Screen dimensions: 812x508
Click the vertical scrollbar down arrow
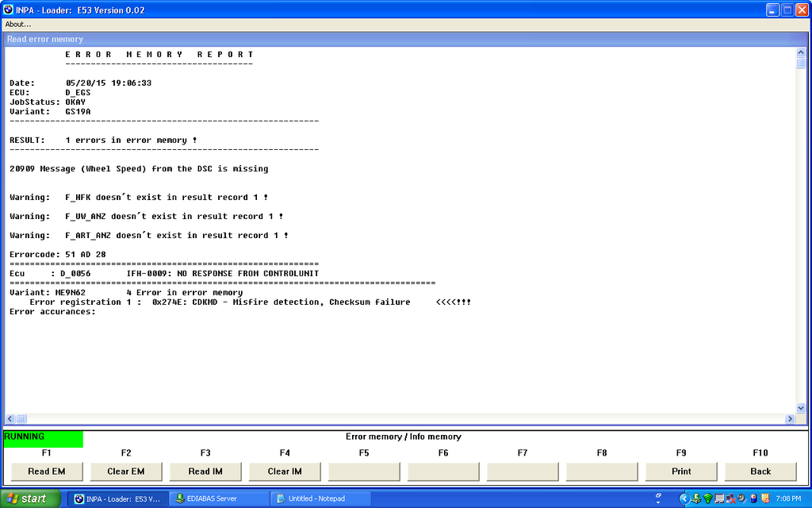(801, 407)
